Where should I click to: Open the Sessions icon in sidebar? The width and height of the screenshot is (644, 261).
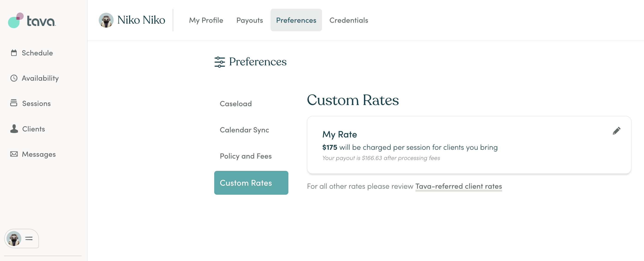[x=14, y=103]
